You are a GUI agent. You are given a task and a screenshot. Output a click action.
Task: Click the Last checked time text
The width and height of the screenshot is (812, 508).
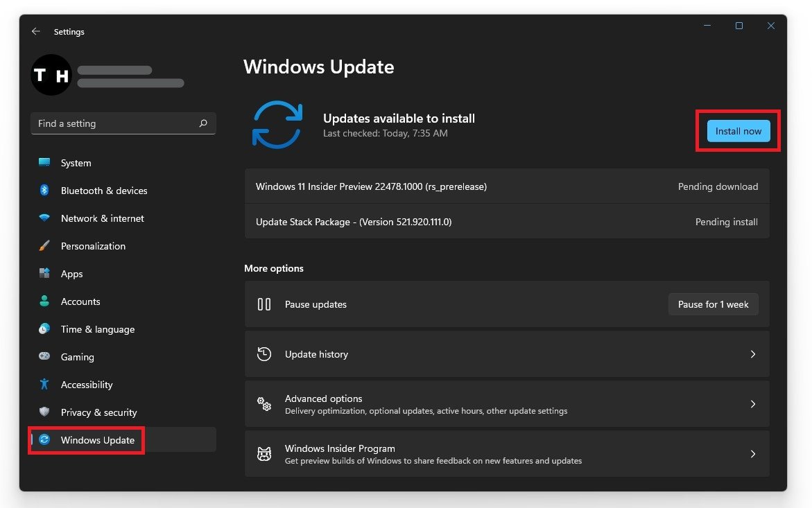386,134
